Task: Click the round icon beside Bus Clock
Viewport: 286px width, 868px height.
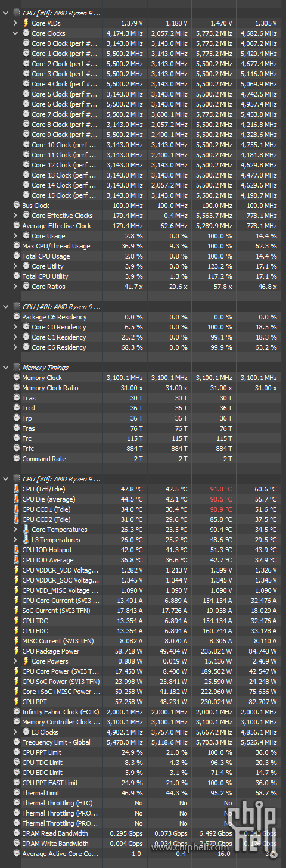Action: pyautogui.click(x=17, y=206)
